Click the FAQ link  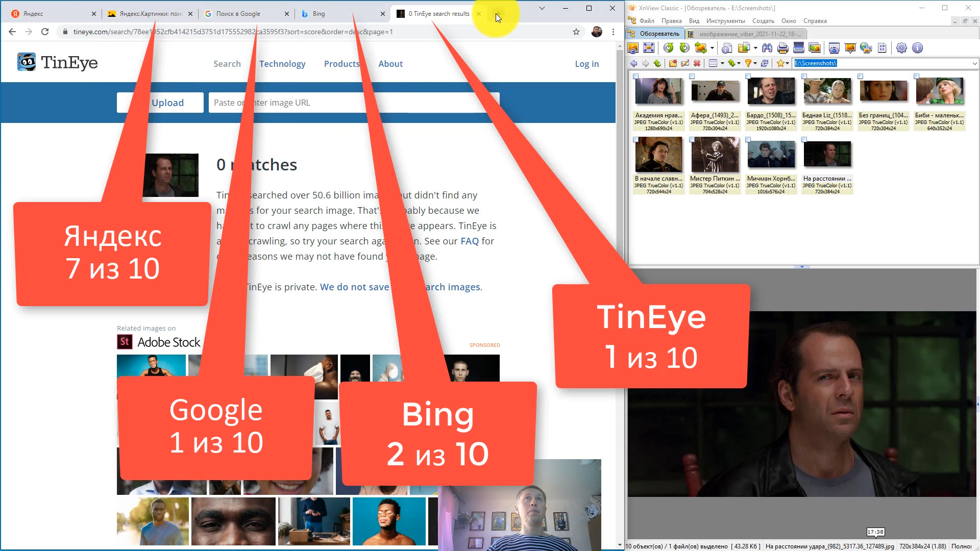pyautogui.click(x=469, y=241)
